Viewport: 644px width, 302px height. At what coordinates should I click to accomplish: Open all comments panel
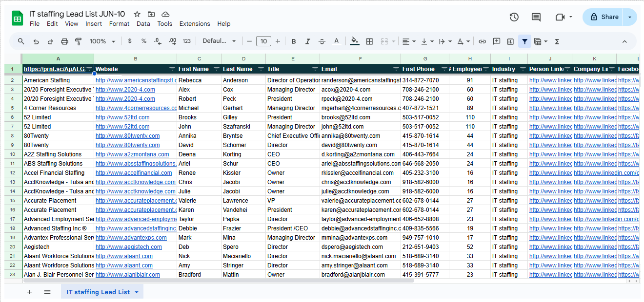coord(536,17)
